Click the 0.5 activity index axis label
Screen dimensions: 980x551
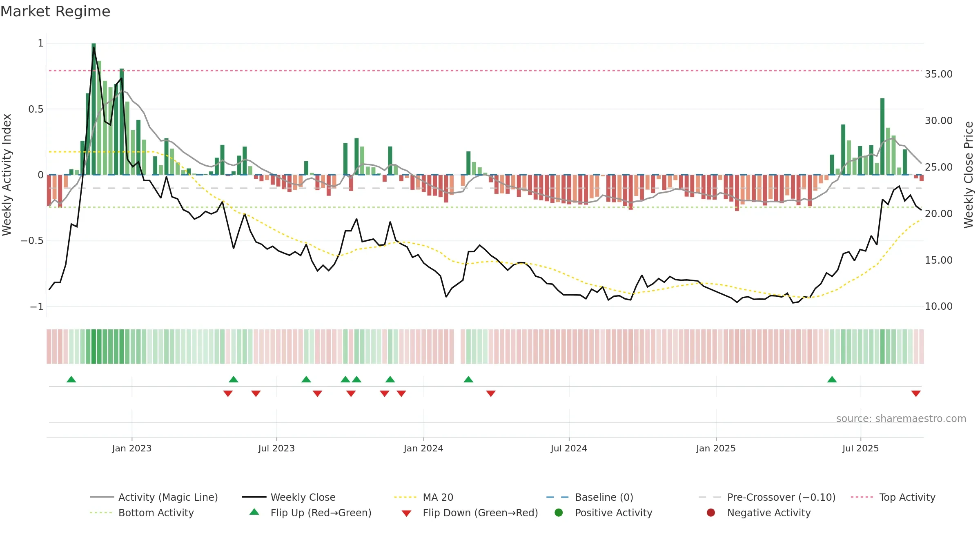36,109
